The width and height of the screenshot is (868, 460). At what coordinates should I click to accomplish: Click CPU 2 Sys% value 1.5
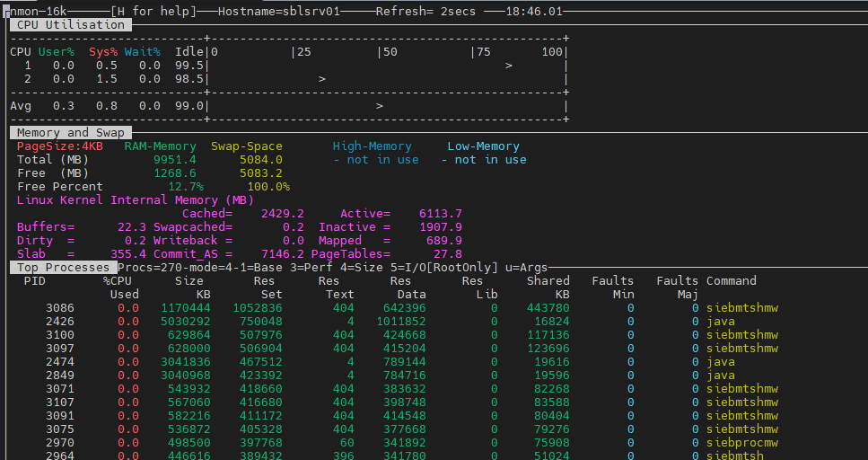click(107, 79)
